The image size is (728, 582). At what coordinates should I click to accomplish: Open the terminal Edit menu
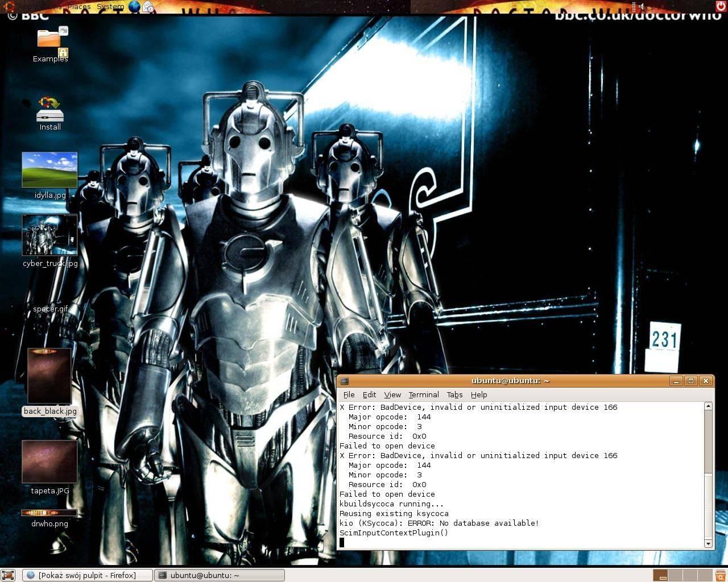[x=369, y=394]
